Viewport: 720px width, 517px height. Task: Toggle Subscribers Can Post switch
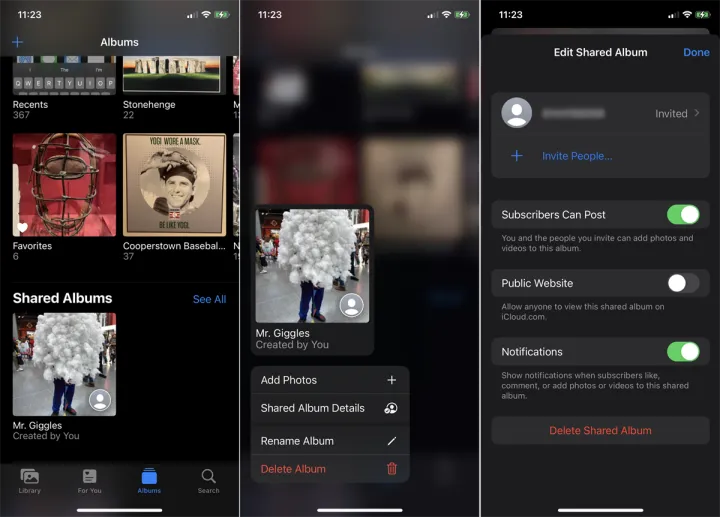(x=683, y=214)
